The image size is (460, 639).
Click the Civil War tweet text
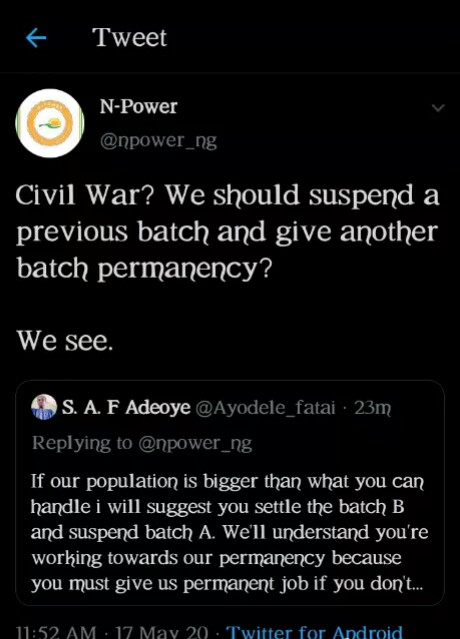(228, 231)
